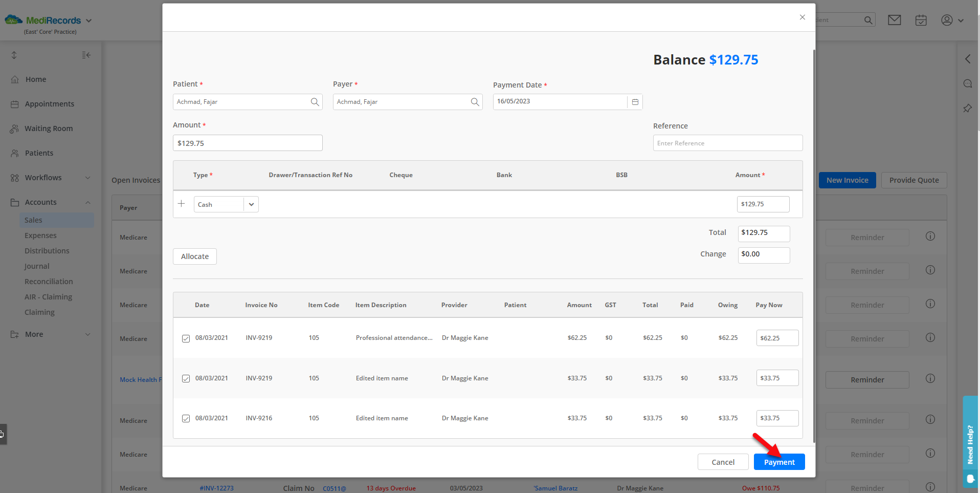The image size is (980, 493).
Task: Open Journal under Accounts
Action: pos(37,266)
